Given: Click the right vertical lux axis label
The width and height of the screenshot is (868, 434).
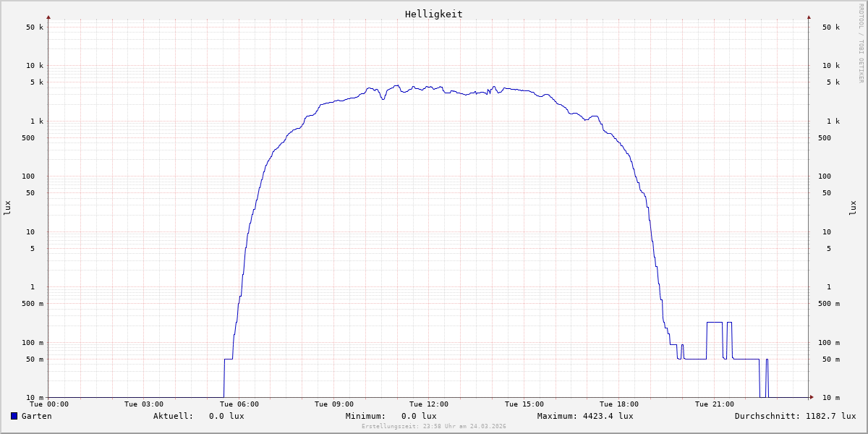Looking at the screenshot, I should tap(853, 208).
